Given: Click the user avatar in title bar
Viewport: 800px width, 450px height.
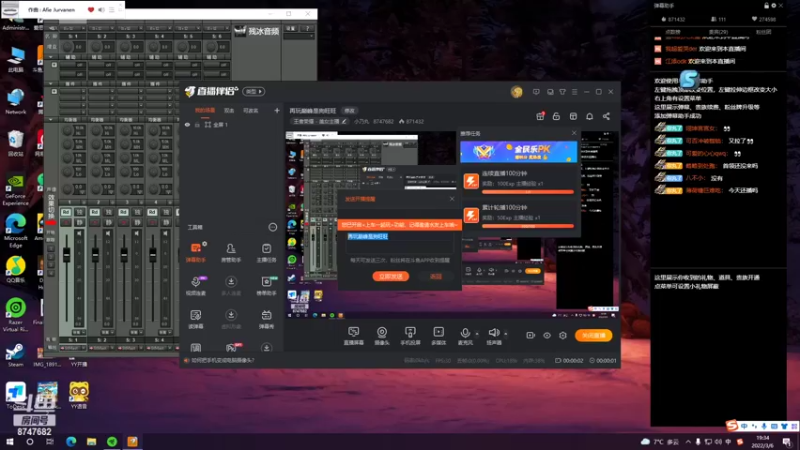Looking at the screenshot, I should (516, 92).
